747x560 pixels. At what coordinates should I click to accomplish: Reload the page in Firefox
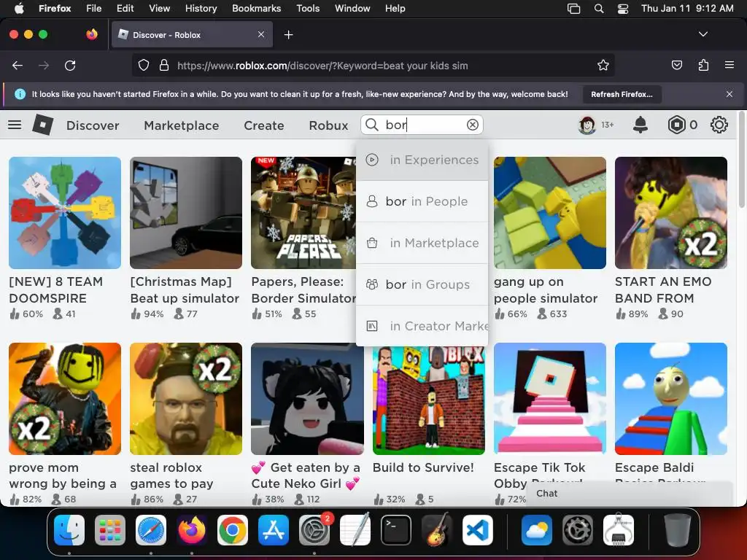point(70,65)
